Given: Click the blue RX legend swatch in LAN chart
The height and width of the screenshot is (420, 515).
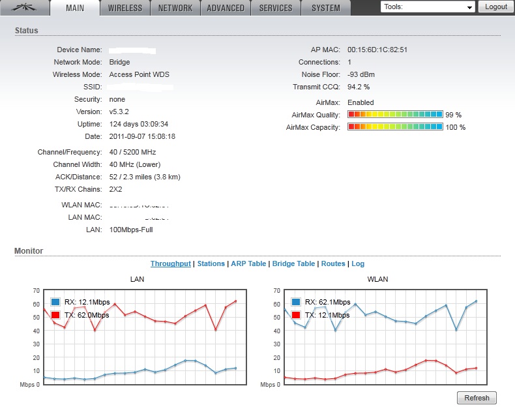Looking at the screenshot, I should (55, 302).
